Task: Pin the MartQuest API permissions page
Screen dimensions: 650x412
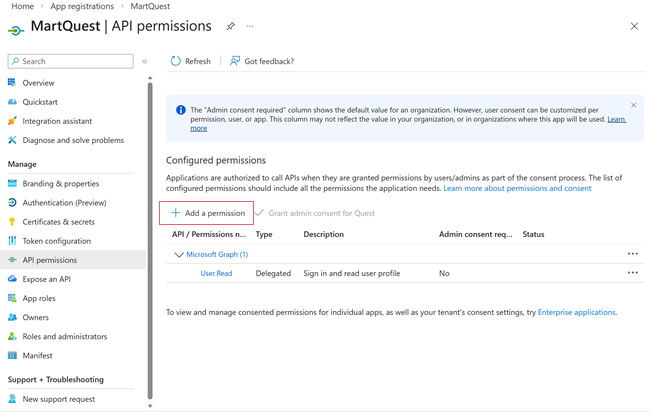Action: tap(230, 27)
